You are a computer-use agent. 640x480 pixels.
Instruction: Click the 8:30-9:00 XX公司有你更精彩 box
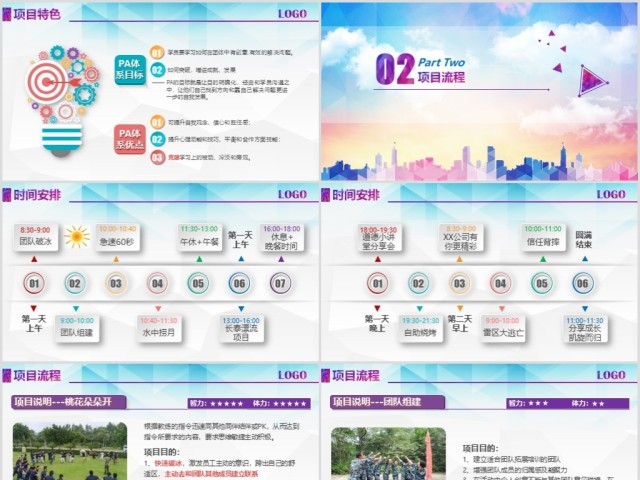coord(461,237)
